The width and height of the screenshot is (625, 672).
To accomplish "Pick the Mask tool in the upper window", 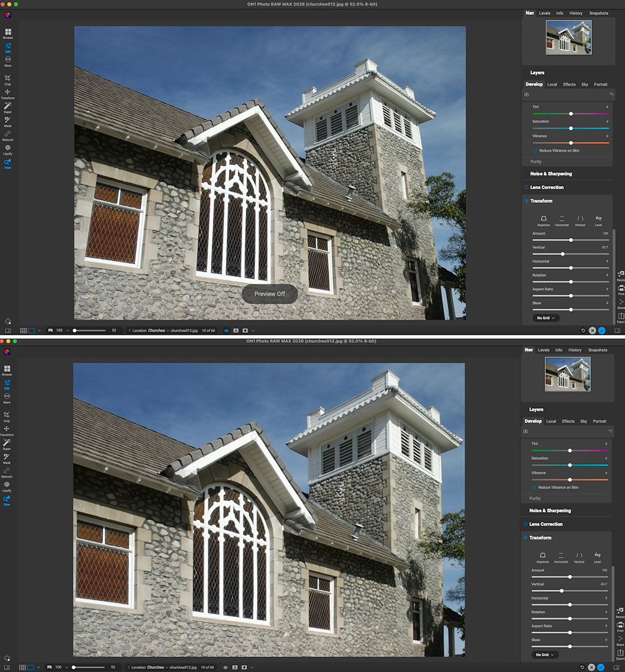I will pyautogui.click(x=7, y=121).
